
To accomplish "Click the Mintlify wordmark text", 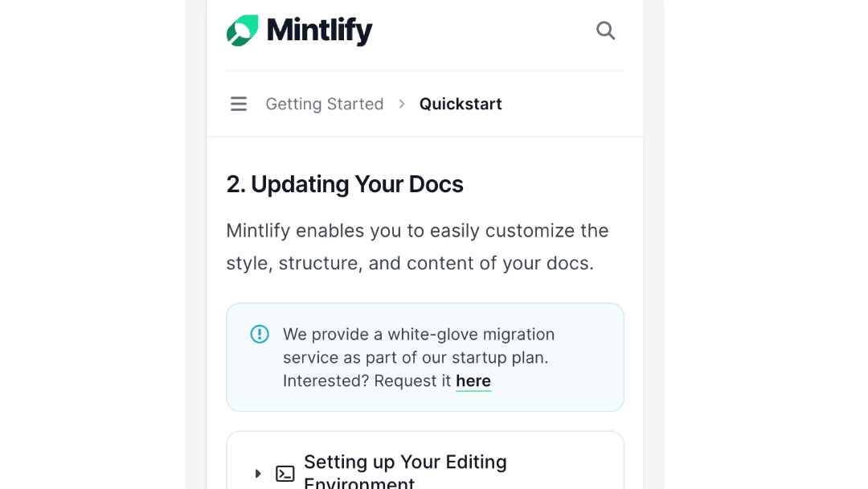I will pyautogui.click(x=319, y=31).
